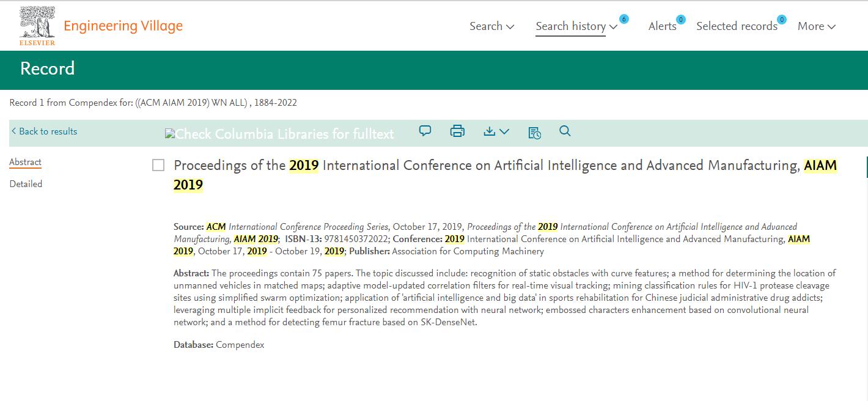Switch to the Detailed view tab
Screen dimensions: 868x401
point(26,184)
